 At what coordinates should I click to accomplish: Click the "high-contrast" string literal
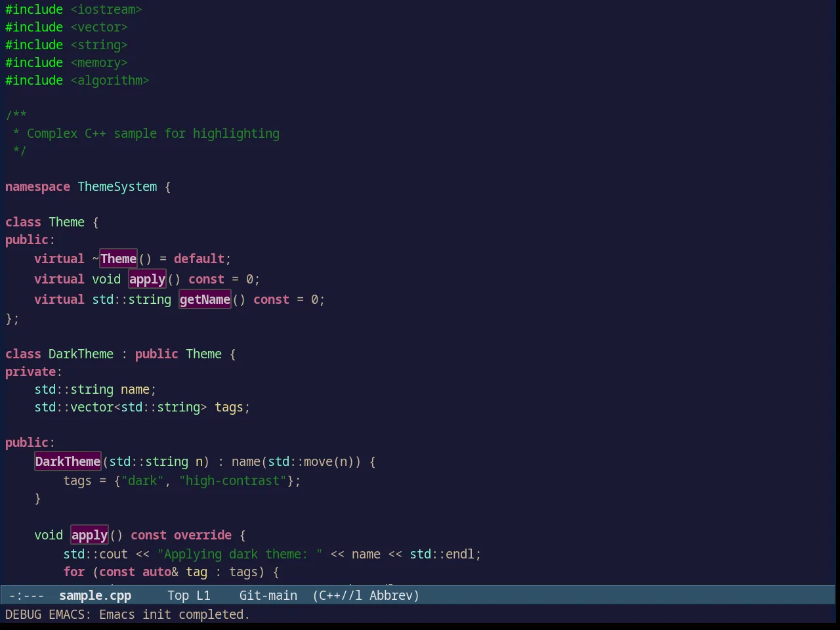click(233, 481)
